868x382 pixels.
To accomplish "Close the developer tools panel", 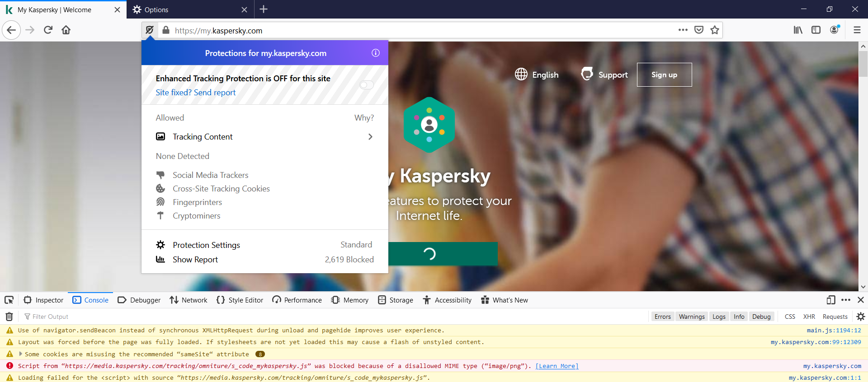I will pyautogui.click(x=861, y=300).
